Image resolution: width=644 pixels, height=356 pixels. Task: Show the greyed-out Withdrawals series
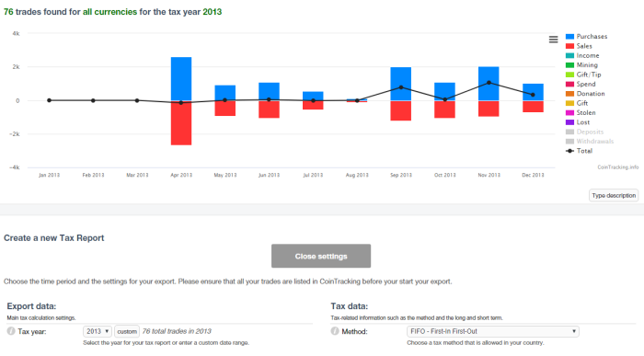point(590,142)
